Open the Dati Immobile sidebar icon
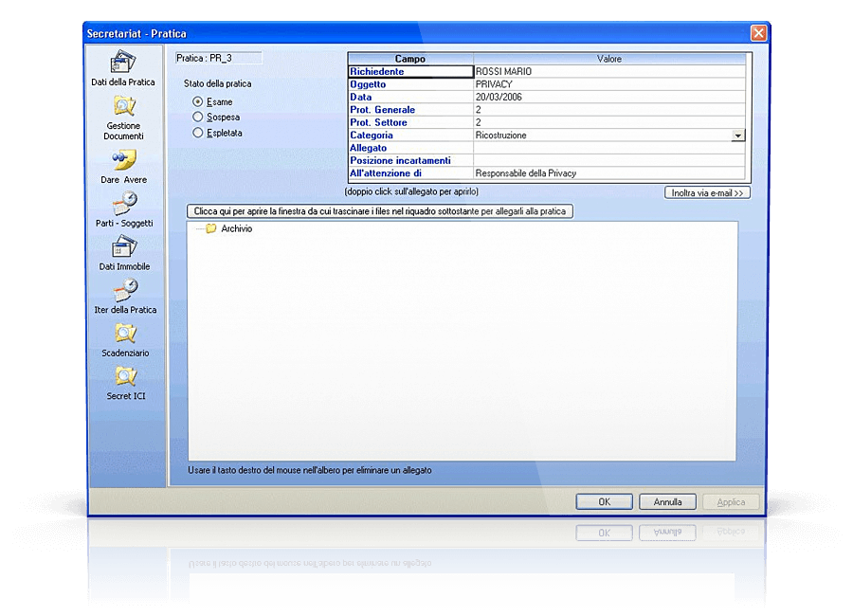Screen dimensions: 853x616 tap(124, 246)
